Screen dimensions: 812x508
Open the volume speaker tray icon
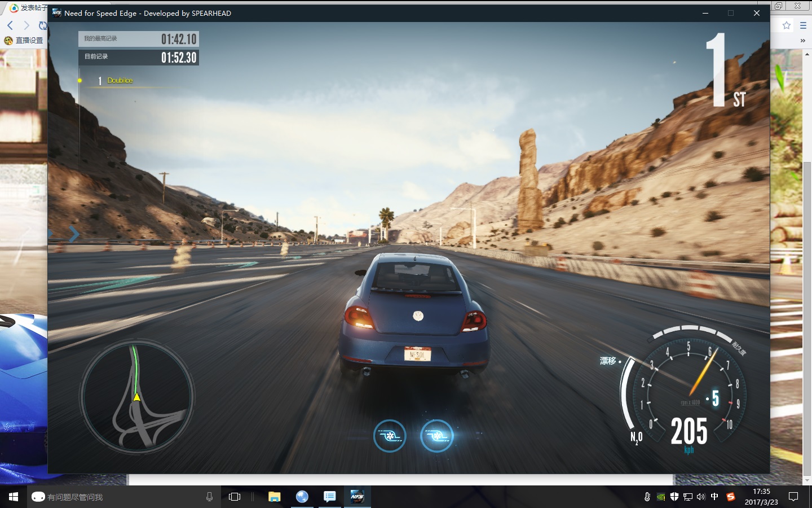(701, 497)
